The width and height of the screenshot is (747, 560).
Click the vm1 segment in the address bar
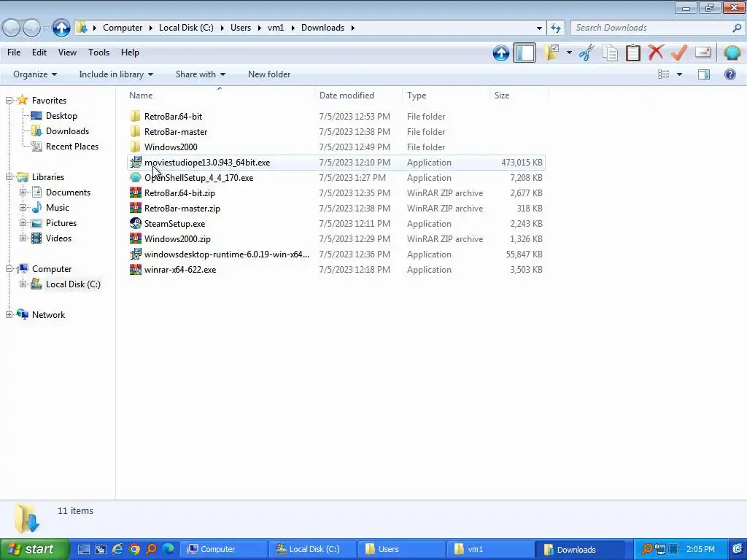coord(276,28)
